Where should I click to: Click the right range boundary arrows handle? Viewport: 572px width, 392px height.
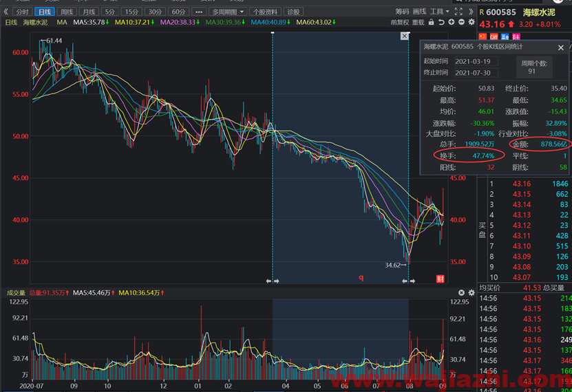click(408, 281)
